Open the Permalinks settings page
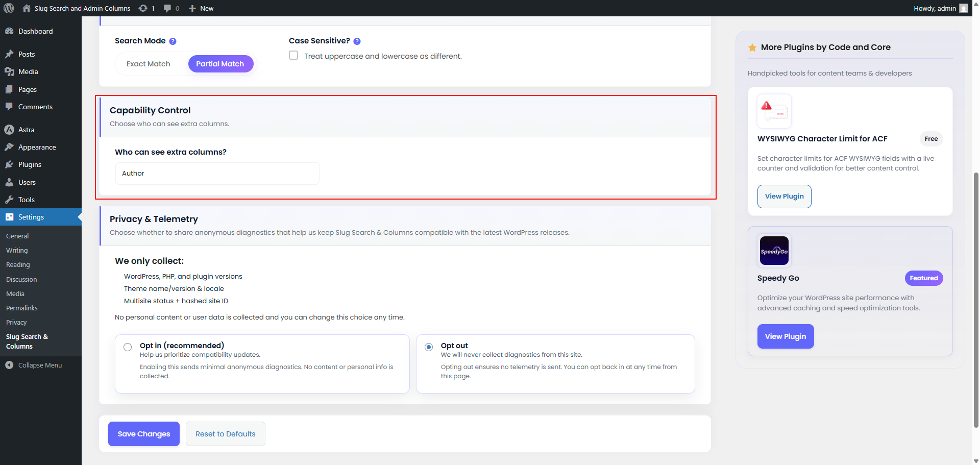This screenshot has width=980, height=465. pyautogui.click(x=21, y=308)
